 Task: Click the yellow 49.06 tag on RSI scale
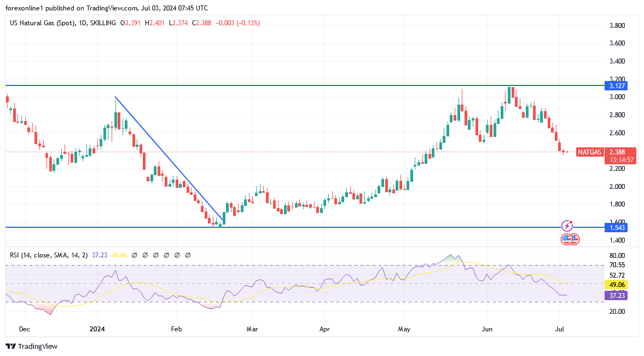pyautogui.click(x=616, y=284)
